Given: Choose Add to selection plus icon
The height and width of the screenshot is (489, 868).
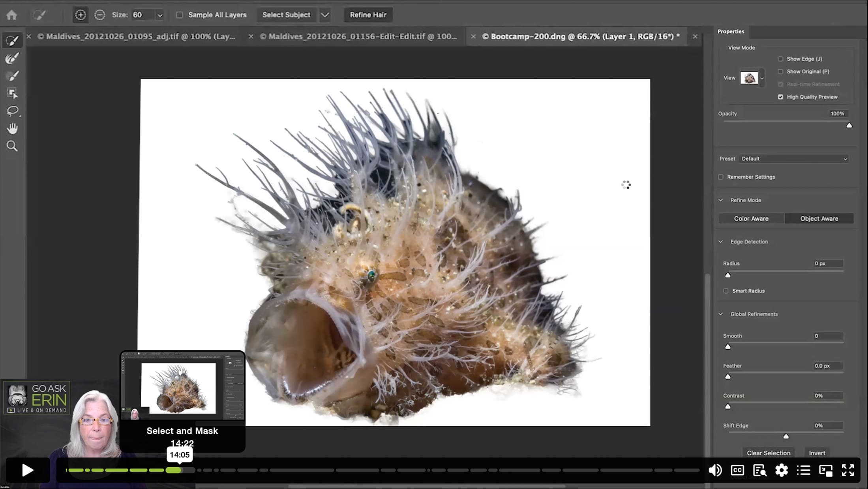Looking at the screenshot, I should point(81,15).
